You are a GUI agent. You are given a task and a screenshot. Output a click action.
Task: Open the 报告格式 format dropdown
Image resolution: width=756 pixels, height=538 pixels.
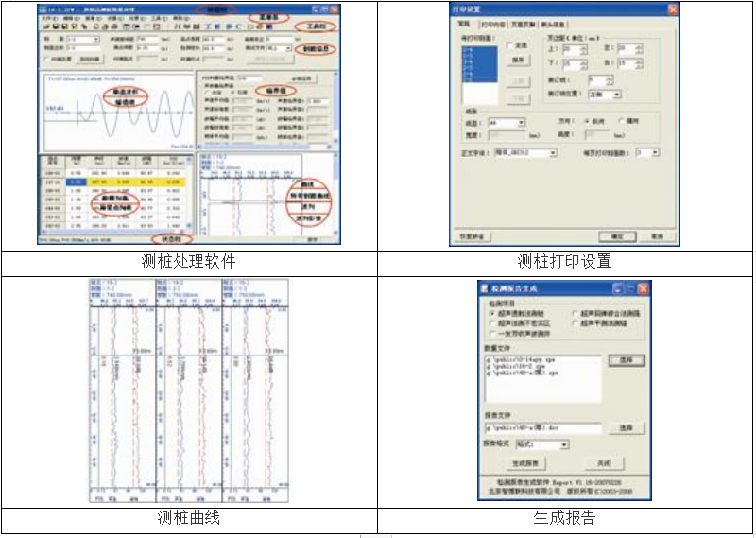(x=564, y=443)
